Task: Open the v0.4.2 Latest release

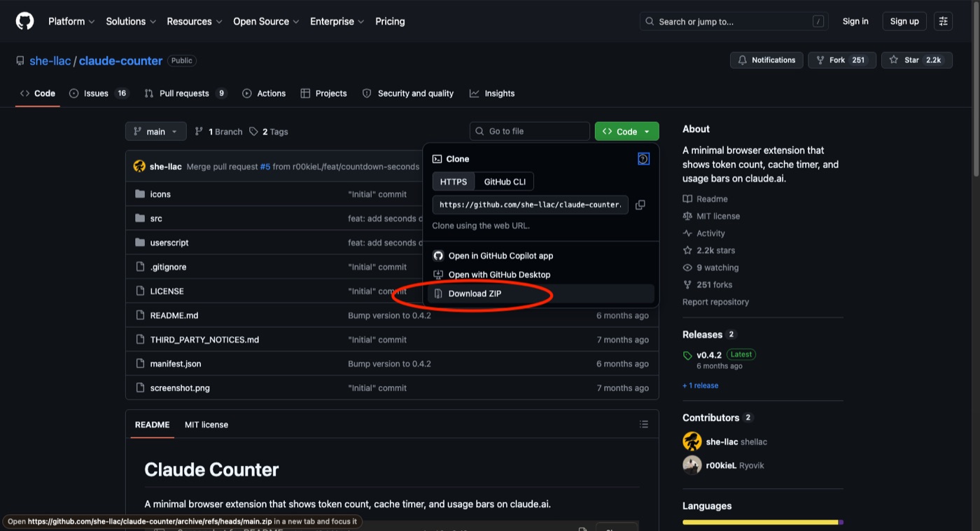Action: (719, 354)
